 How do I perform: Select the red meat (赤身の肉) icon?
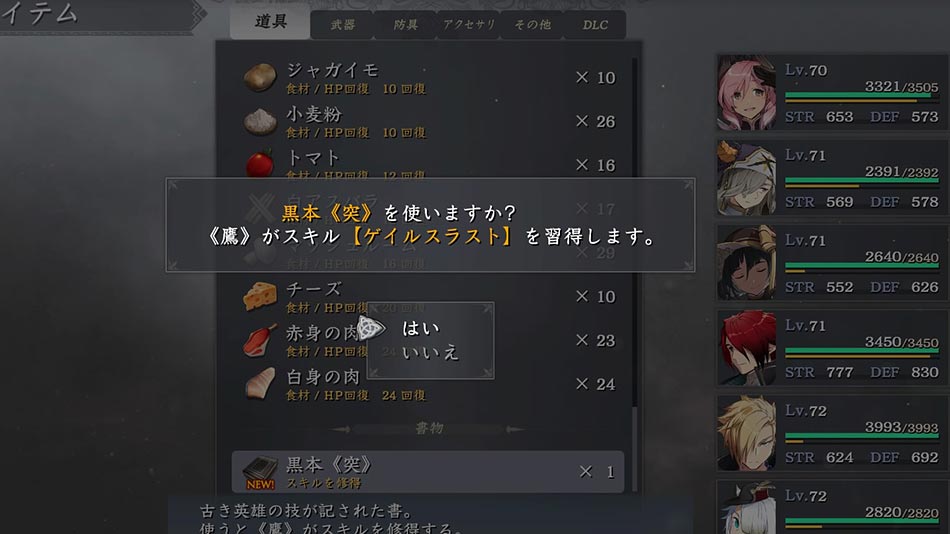coord(260,339)
